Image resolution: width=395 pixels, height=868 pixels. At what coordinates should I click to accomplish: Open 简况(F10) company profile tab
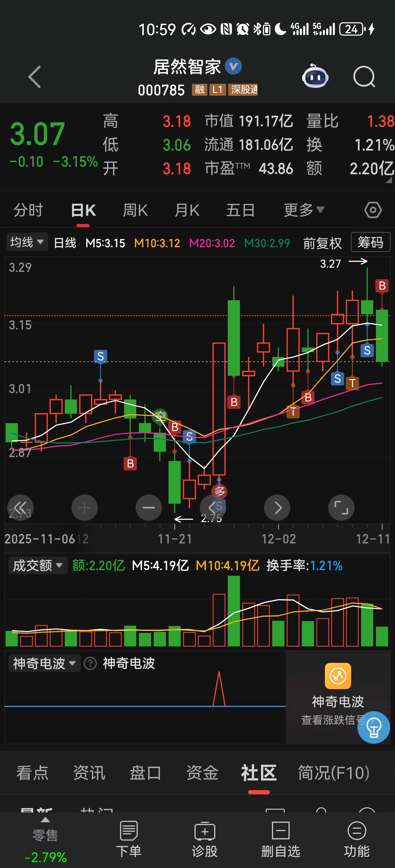pos(334,773)
